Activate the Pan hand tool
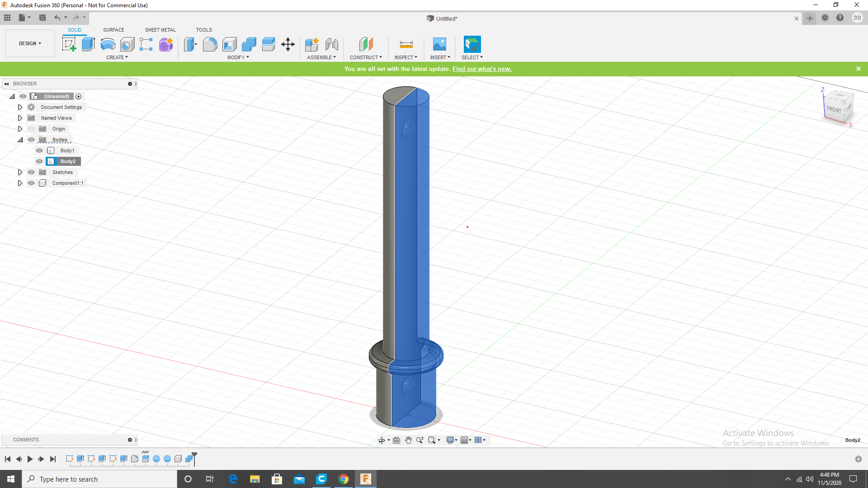Viewport: 868px width, 488px height. 408,440
